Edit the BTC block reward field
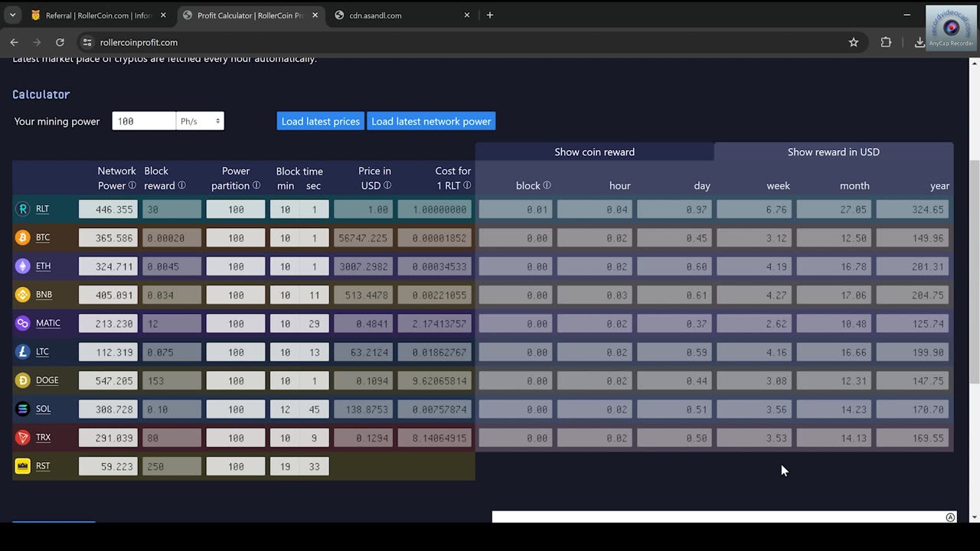Screen dimensions: 980x551 tap(171, 238)
